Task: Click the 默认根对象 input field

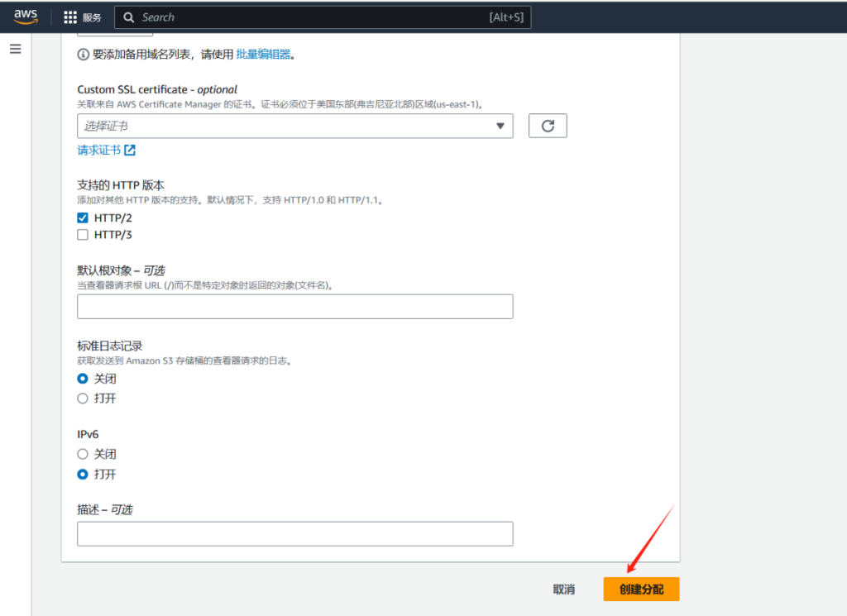Action: coord(295,307)
